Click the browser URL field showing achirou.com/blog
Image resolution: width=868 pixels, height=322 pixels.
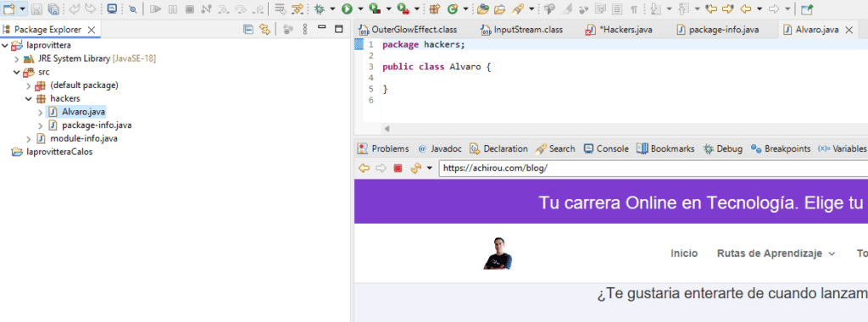[654, 168]
